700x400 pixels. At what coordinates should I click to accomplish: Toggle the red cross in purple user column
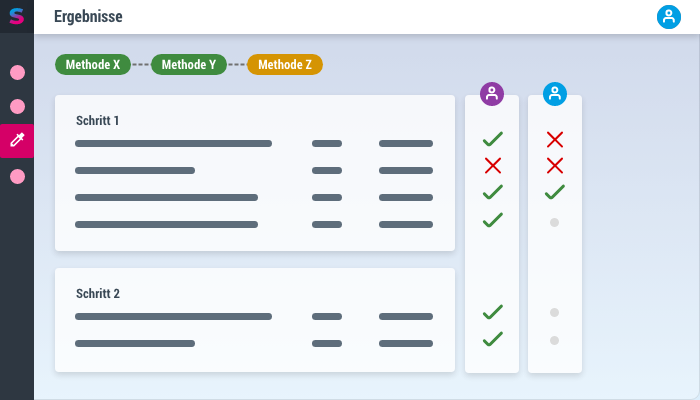tap(493, 166)
